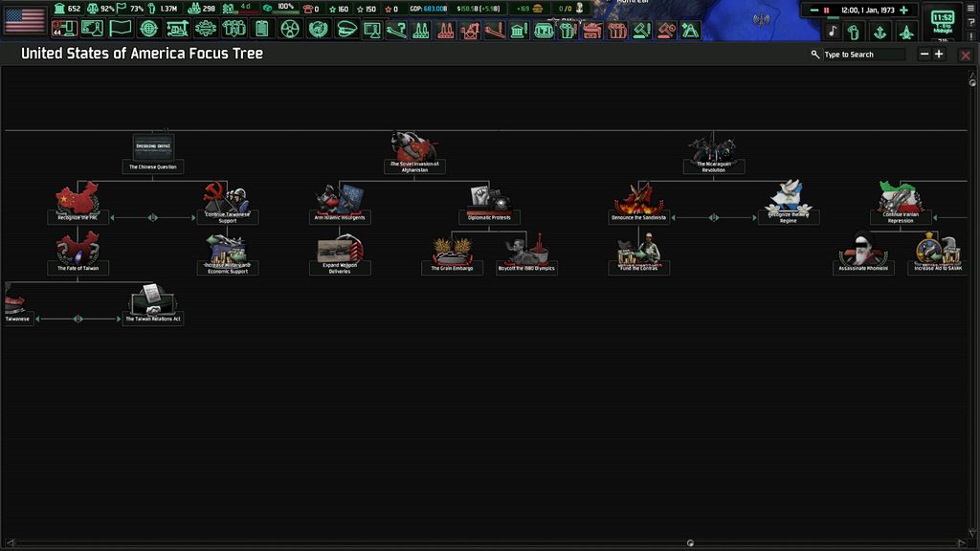This screenshot has height=551, width=980.
Task: Focus the Type to Search field
Action: (x=863, y=55)
